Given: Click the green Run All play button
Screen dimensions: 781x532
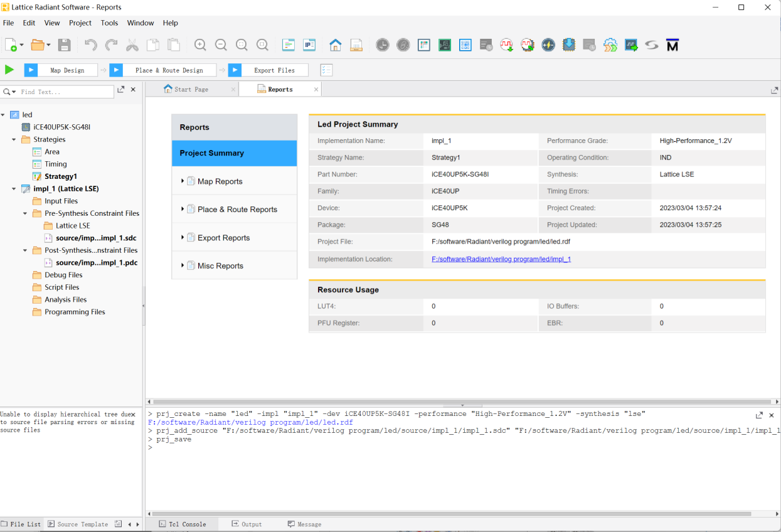Looking at the screenshot, I should (9, 70).
